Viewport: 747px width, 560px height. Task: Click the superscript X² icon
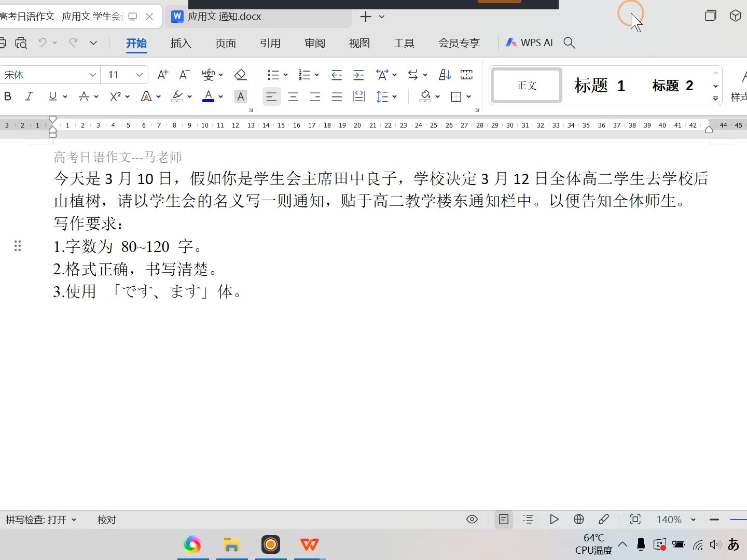pyautogui.click(x=115, y=96)
